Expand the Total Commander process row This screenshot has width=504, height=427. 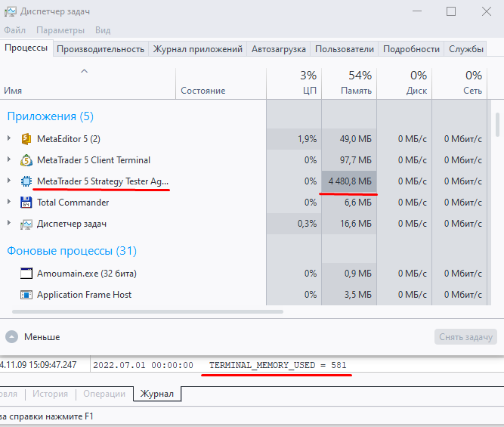8,203
